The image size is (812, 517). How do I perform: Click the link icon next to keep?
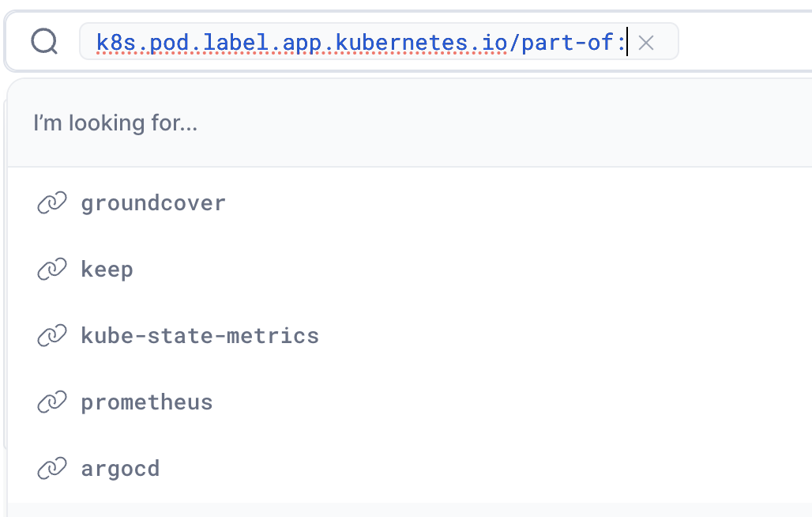pos(52,270)
